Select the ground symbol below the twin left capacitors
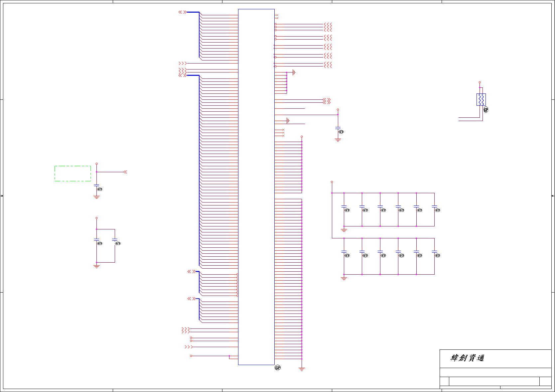 coord(96,266)
